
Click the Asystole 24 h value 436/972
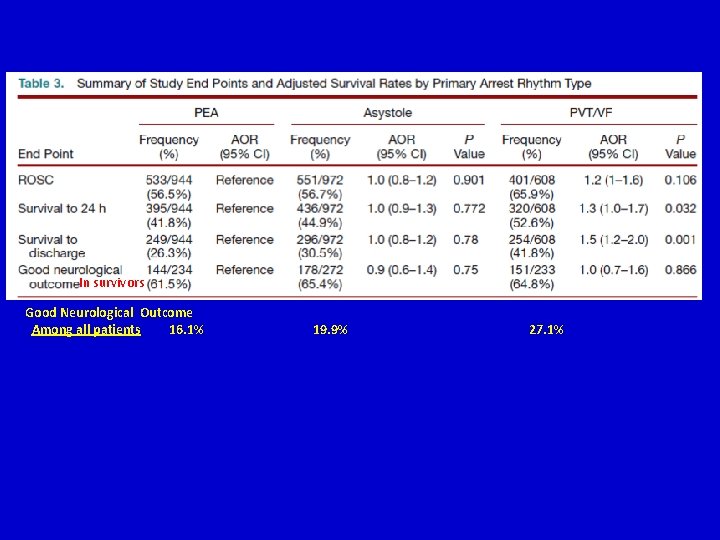point(320,208)
